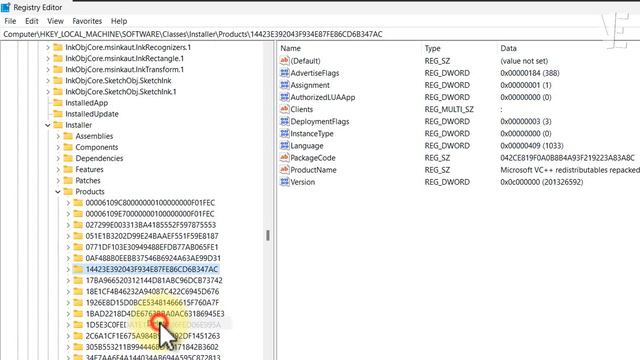
Task: Select InkObjCore.msinkaut.InkTransform.1 key
Action: point(124,69)
